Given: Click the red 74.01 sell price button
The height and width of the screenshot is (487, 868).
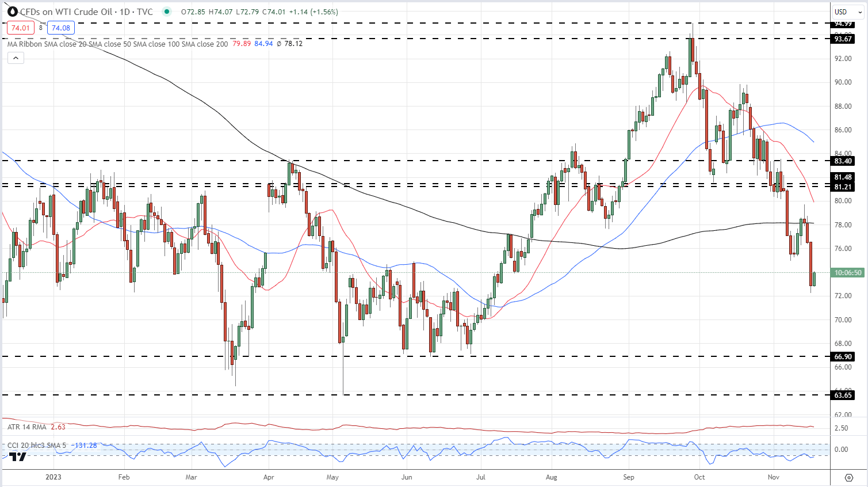Looking at the screenshot, I should [x=21, y=28].
